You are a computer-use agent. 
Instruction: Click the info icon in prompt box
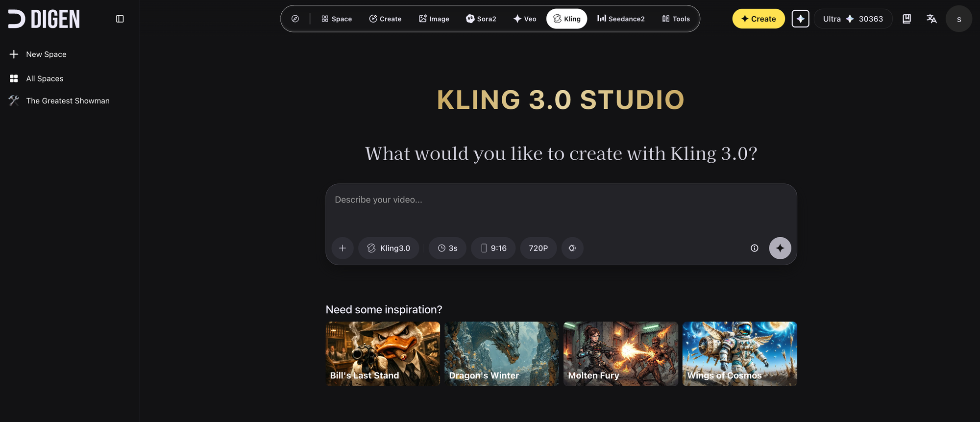click(x=754, y=248)
